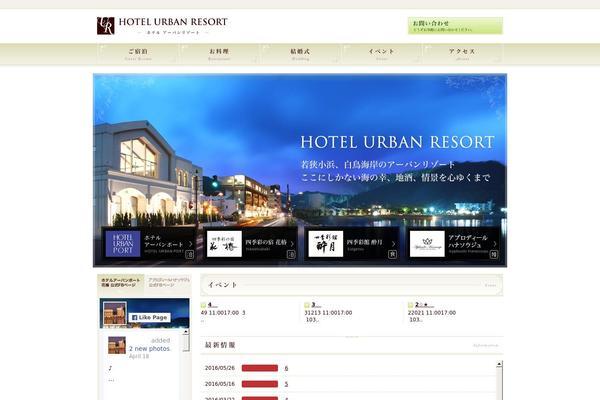Screen dimensions: 600x400
Task: Click the 花椿 calligraphy logo thumbnail
Action: click(x=224, y=244)
